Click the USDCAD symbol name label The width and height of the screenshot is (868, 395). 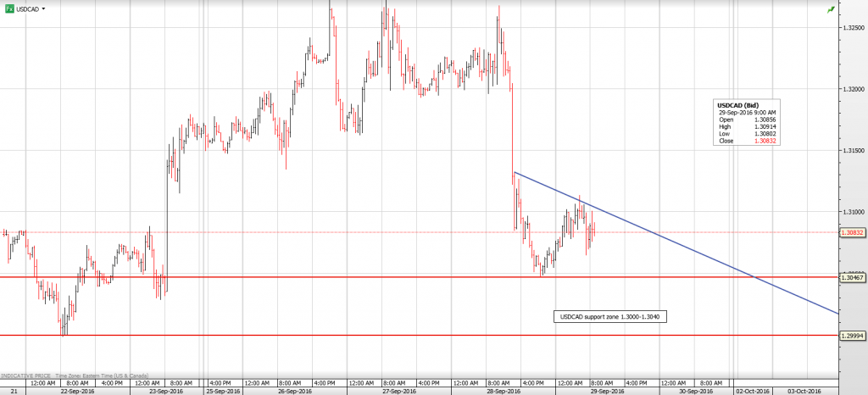(27, 8)
